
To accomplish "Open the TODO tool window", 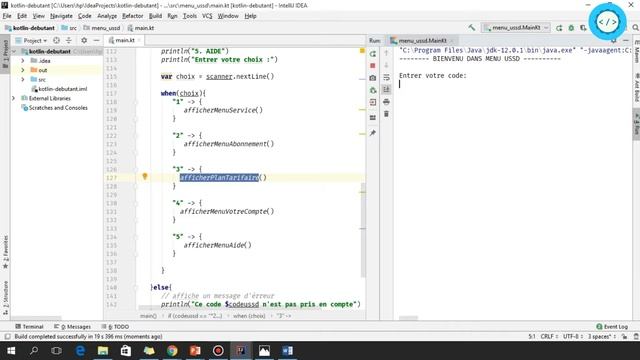I will pos(116,327).
